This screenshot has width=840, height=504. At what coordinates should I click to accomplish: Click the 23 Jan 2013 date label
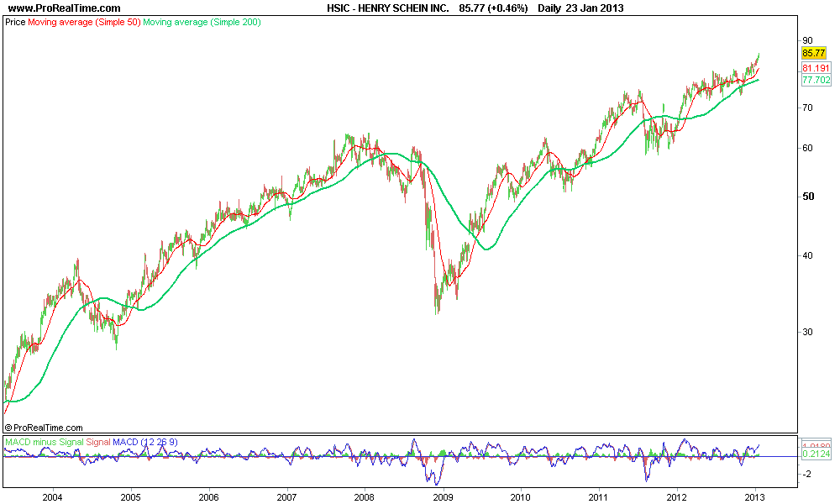click(595, 8)
